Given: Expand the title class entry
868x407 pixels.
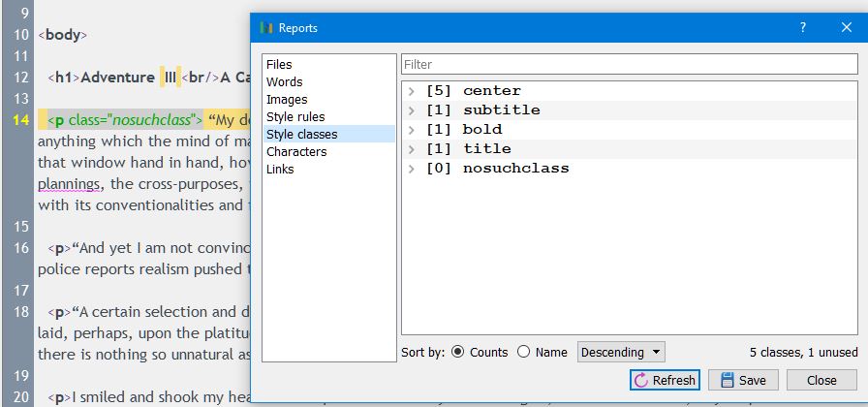Looking at the screenshot, I should click(x=412, y=149).
